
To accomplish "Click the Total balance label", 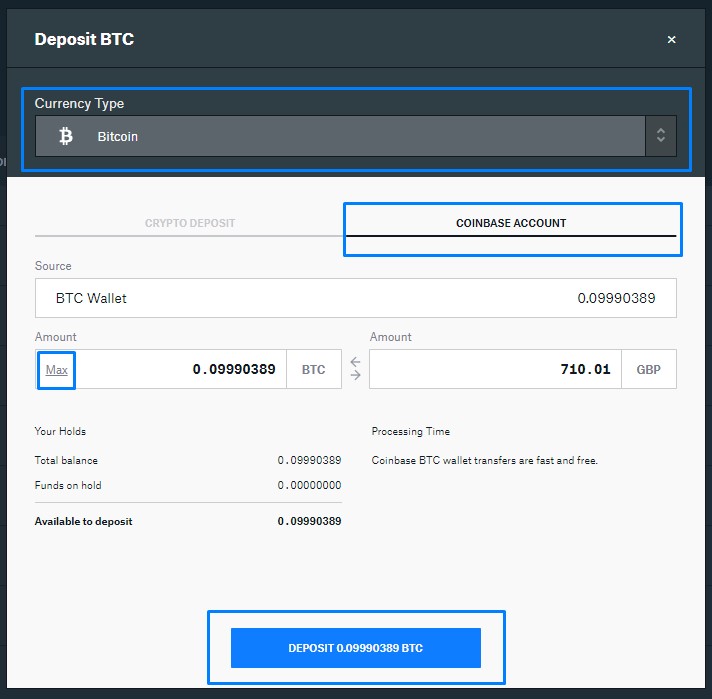I will coord(66,460).
